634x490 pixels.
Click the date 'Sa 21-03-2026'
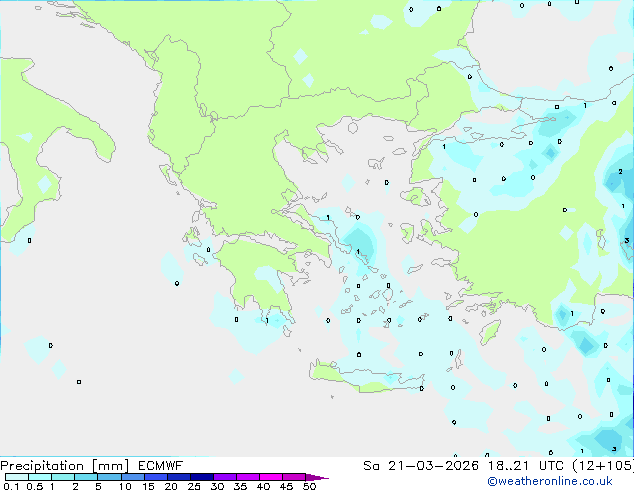[x=421, y=466]
